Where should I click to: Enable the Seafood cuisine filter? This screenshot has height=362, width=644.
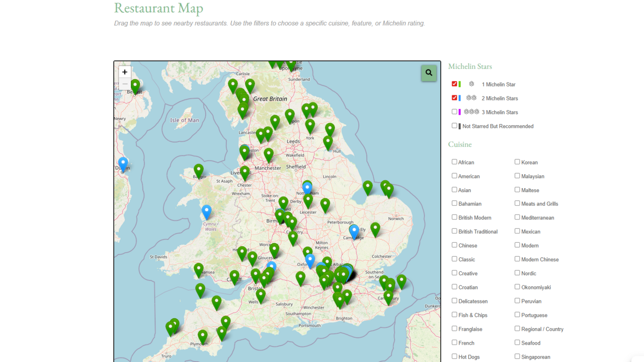tap(517, 343)
